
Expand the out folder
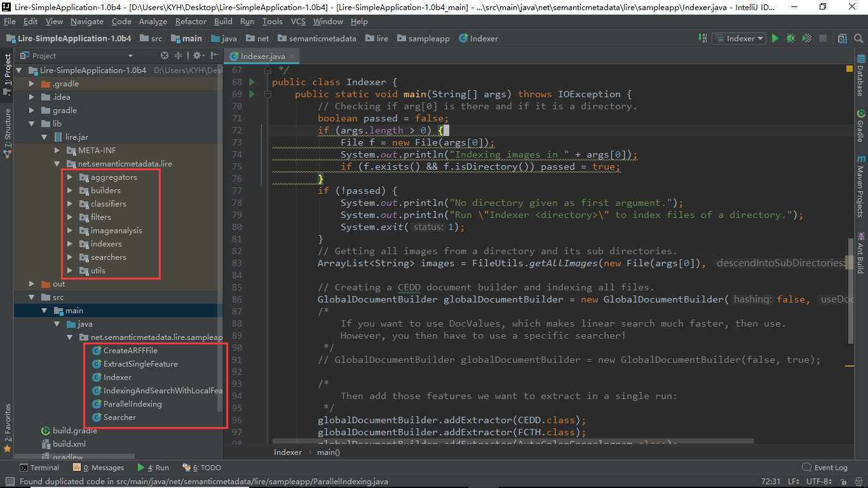pyautogui.click(x=32, y=283)
